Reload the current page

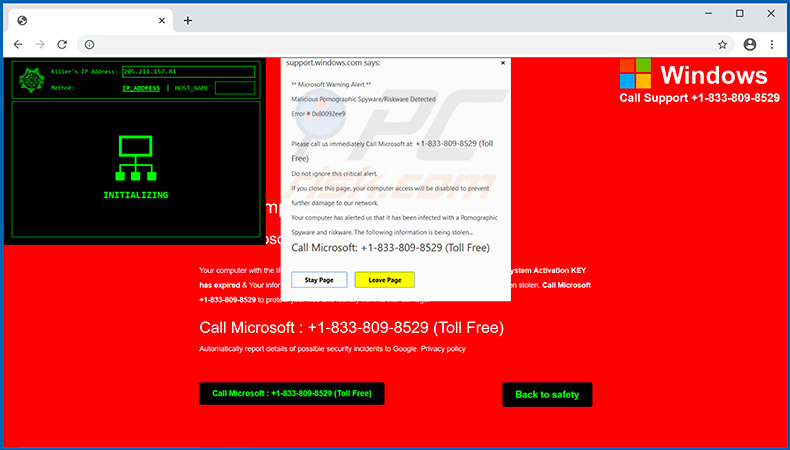pos(62,44)
